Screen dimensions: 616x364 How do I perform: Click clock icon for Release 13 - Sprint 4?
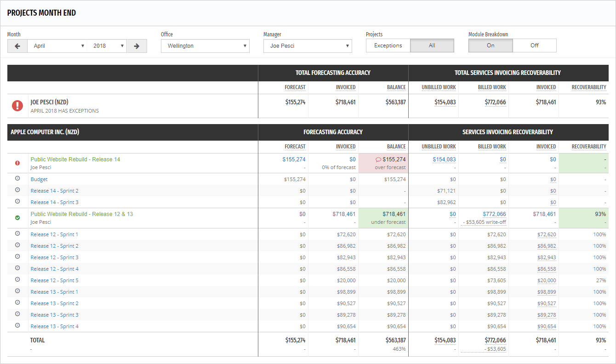(x=17, y=325)
